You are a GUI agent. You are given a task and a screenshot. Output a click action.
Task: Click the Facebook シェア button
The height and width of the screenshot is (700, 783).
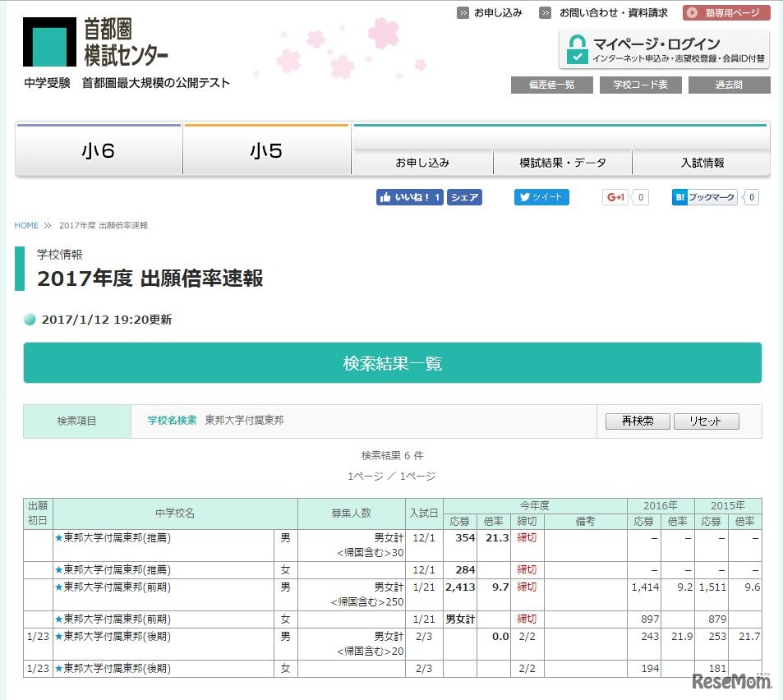464,197
